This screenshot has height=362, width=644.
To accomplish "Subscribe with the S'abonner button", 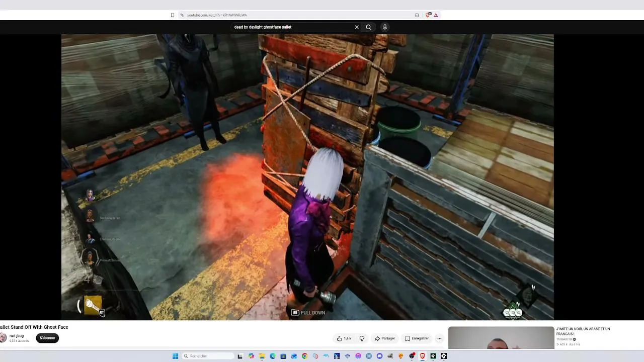I will point(47,338).
